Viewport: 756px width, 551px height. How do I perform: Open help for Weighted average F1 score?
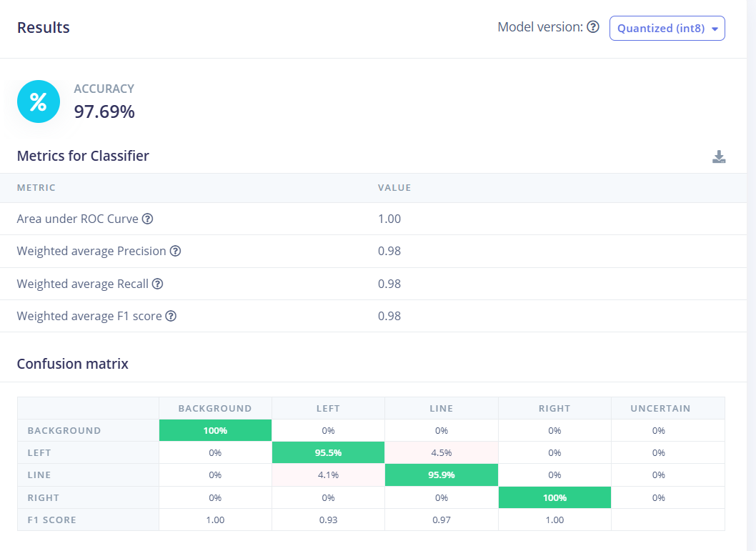pyautogui.click(x=171, y=316)
